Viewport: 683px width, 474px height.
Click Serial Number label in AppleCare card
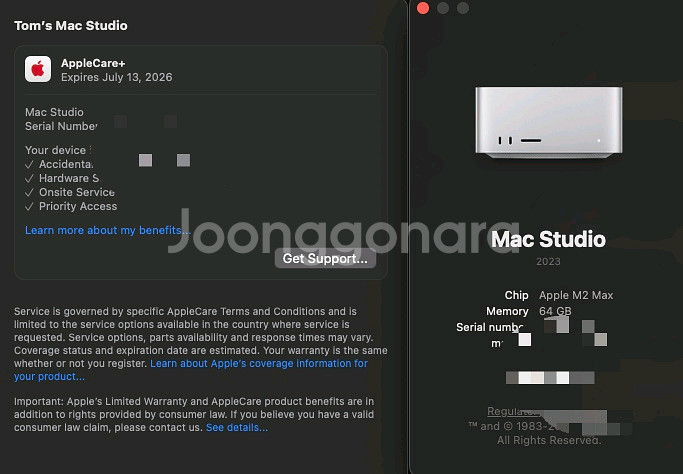pos(61,126)
